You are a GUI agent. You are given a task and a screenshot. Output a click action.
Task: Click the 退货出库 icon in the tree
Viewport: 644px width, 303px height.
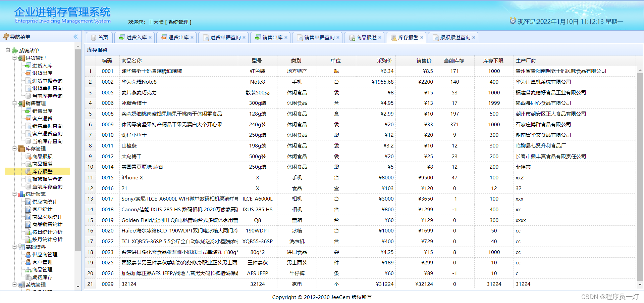[x=28, y=73]
